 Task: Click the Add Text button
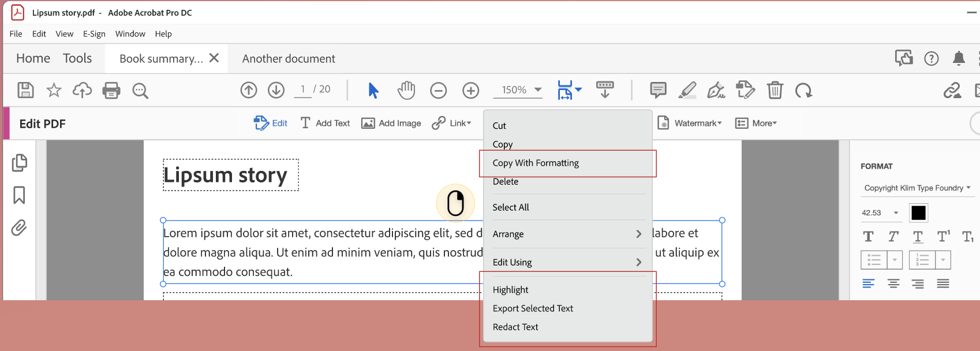coord(326,123)
